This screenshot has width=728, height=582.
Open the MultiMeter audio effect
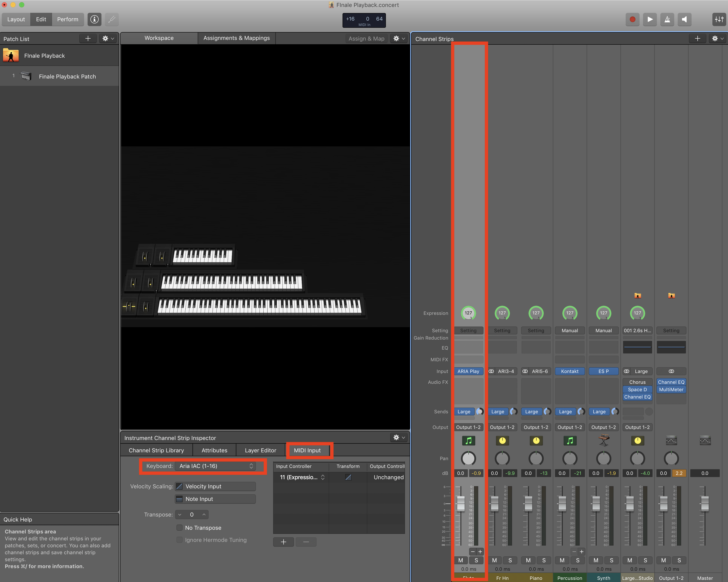click(671, 389)
